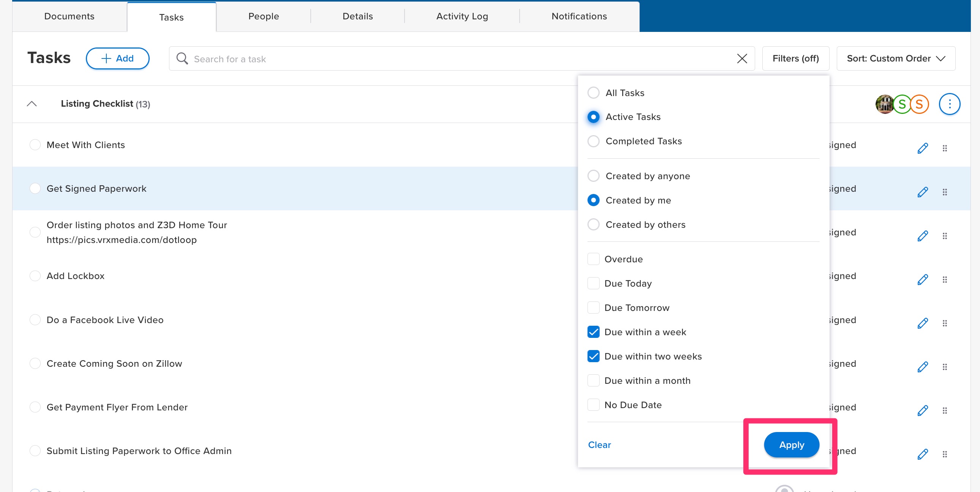Grab the drag handle beside Get Signed Paperwork
Viewport: 980px width, 492px height.
point(945,192)
